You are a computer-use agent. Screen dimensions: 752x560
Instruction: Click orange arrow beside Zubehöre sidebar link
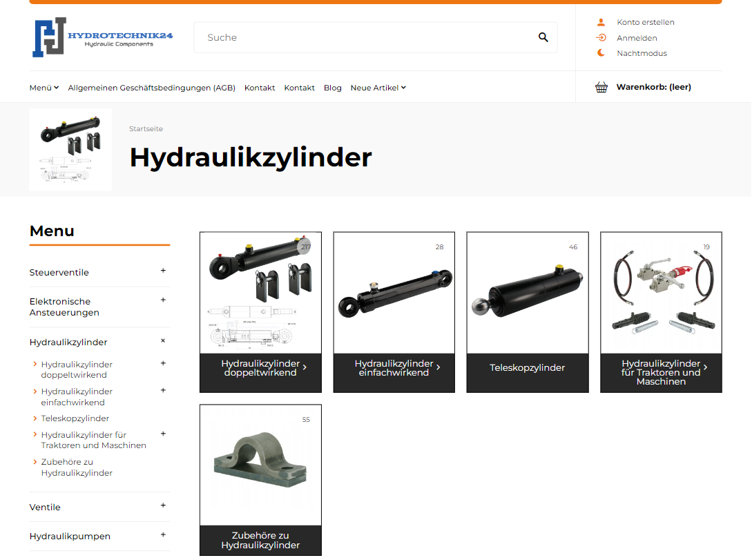(35, 462)
